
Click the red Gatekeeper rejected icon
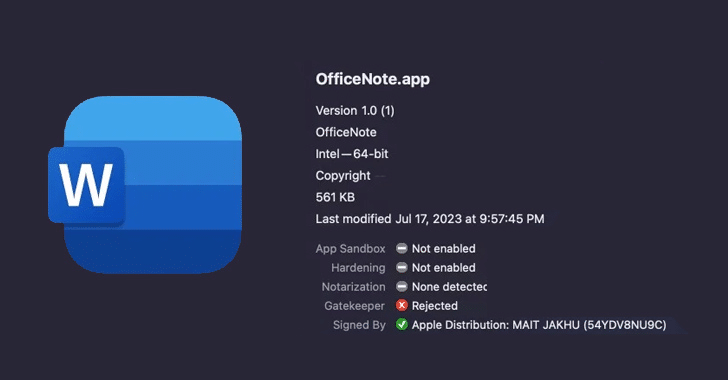click(x=402, y=306)
